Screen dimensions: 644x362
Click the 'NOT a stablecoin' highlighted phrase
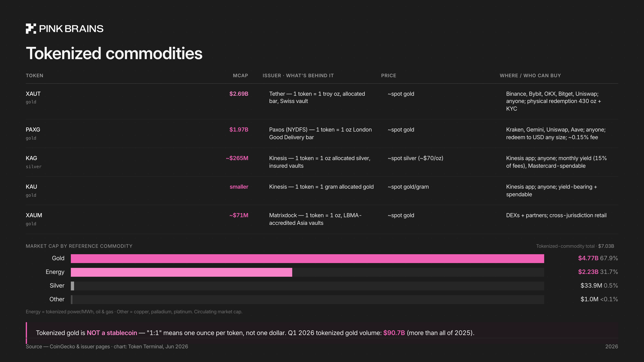(112, 333)
